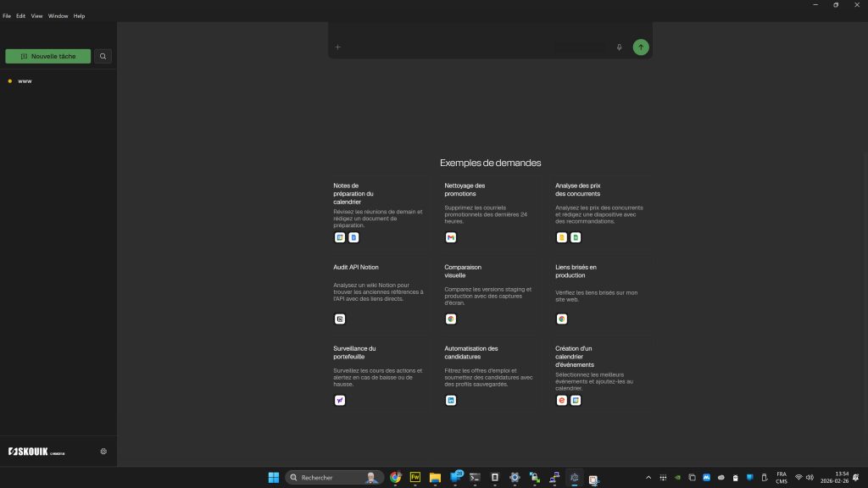Image resolution: width=868 pixels, height=488 pixels.
Task: Create a new task with Nouvelle tâche
Action: pyautogui.click(x=47, y=57)
